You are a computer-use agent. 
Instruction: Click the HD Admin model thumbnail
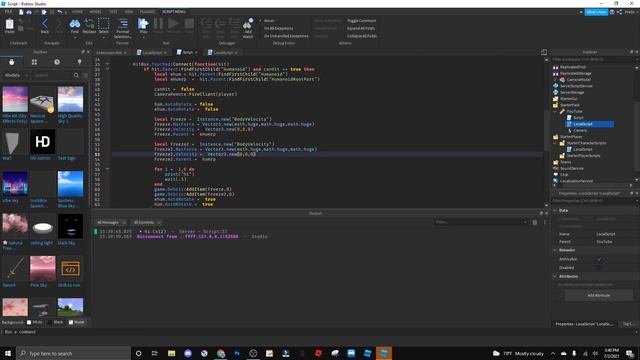coord(42,142)
